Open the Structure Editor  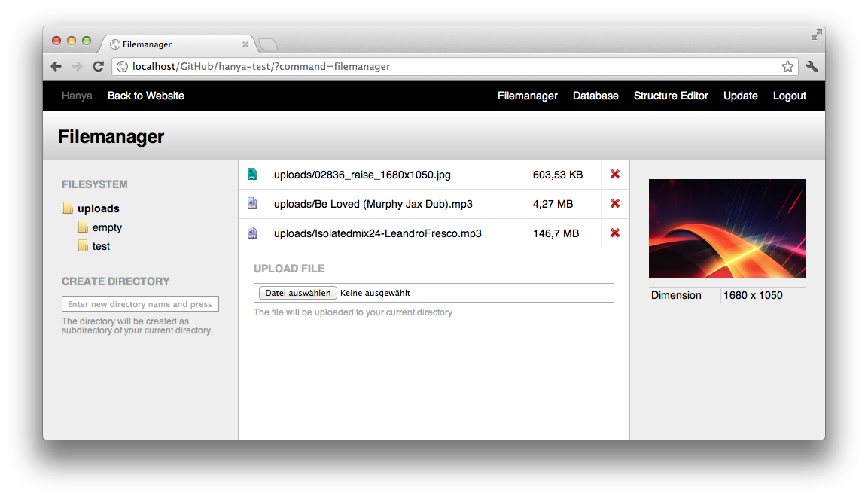point(671,96)
